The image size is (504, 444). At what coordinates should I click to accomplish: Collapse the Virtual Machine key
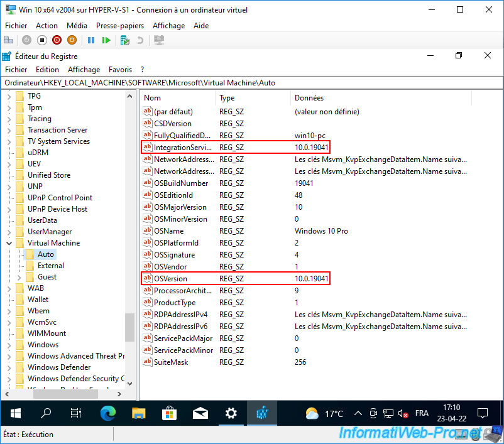coord(9,243)
